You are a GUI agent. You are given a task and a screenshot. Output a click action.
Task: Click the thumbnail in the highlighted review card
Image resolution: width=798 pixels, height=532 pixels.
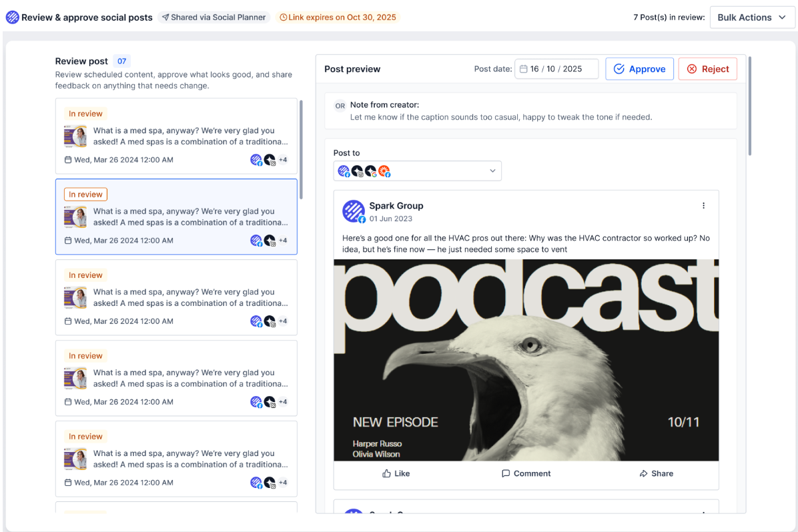coord(75,217)
